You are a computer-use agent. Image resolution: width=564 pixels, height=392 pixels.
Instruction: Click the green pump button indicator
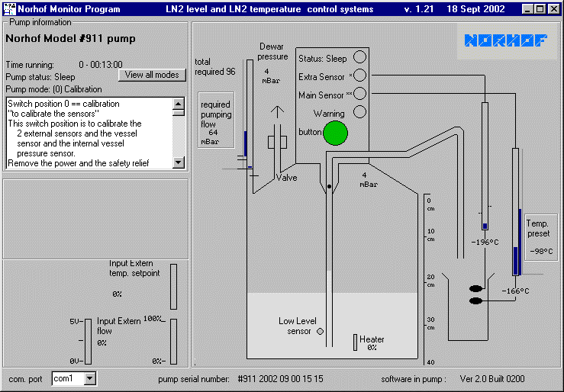click(335, 133)
